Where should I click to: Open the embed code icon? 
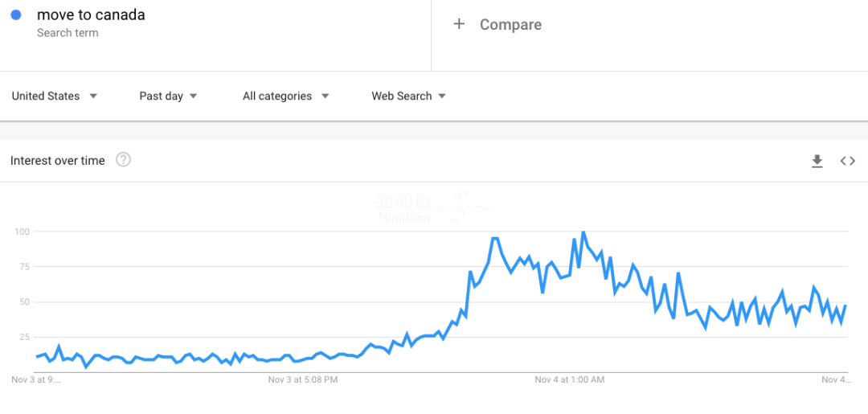848,161
